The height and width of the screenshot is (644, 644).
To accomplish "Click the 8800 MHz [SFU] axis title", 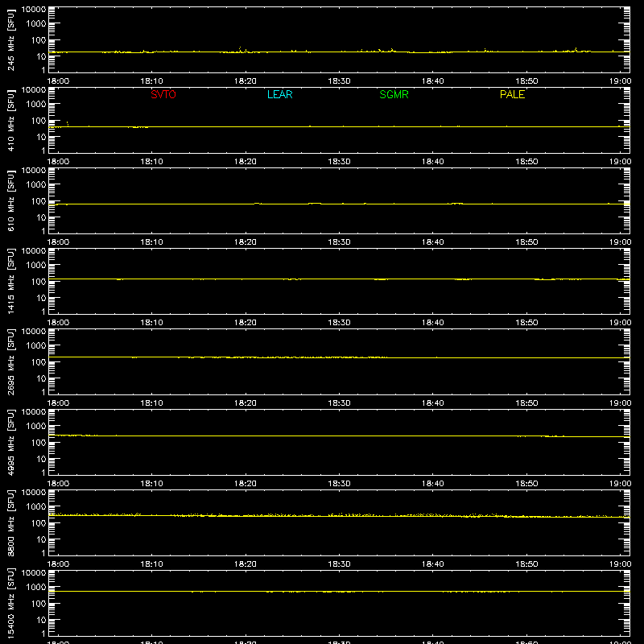I will click(x=10, y=522).
